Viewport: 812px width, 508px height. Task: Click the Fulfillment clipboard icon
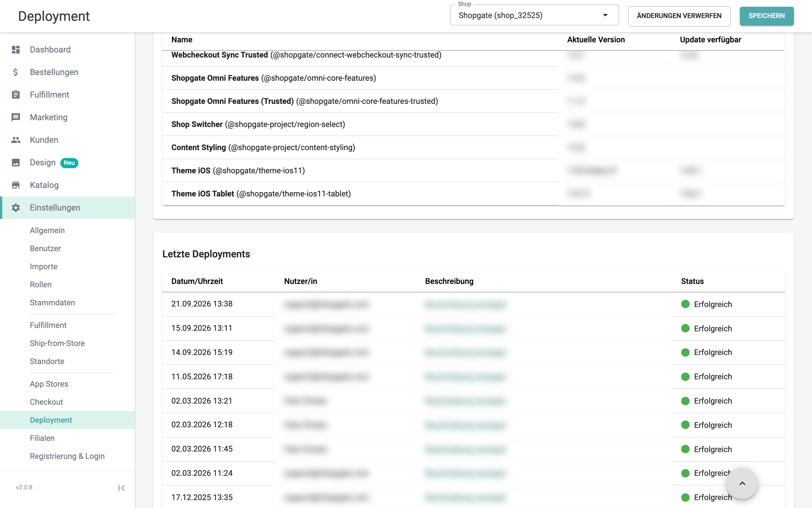[x=16, y=95]
